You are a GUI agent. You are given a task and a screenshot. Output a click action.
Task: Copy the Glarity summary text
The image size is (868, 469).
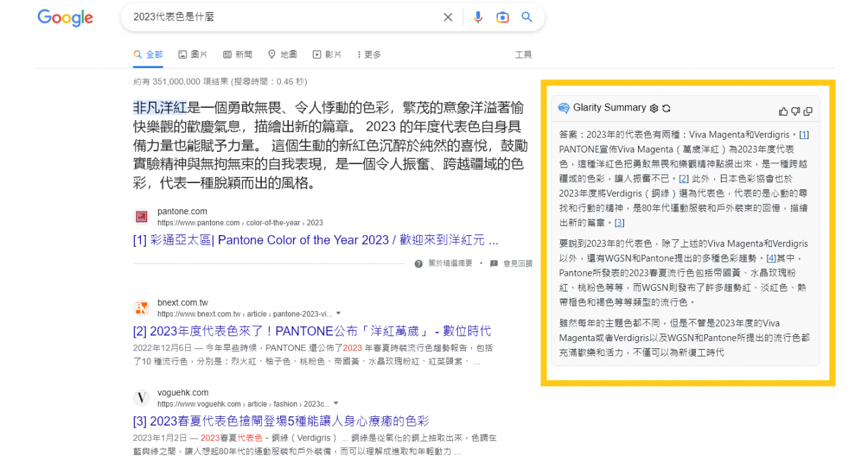click(808, 111)
